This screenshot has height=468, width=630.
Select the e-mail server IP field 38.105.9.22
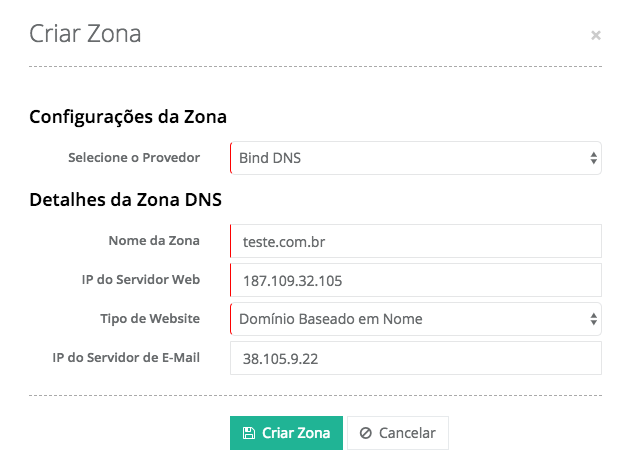click(415, 358)
